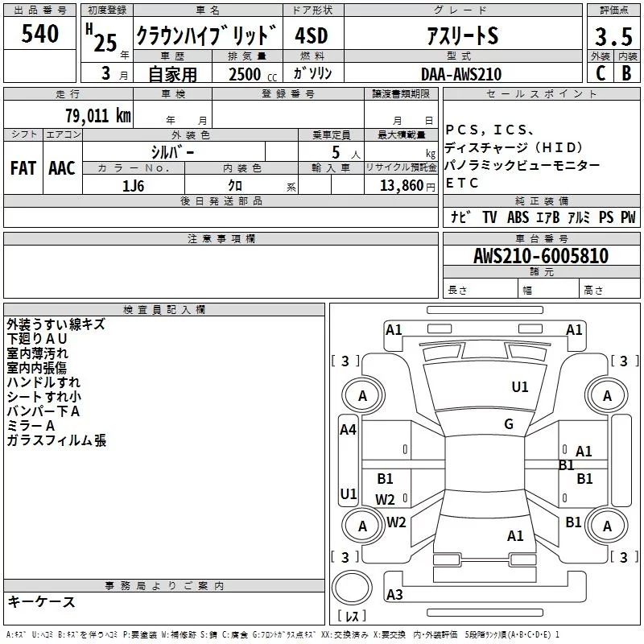Click ABS equipment label
Image resolution: width=644 pixels, height=644 pixels.
point(518,217)
